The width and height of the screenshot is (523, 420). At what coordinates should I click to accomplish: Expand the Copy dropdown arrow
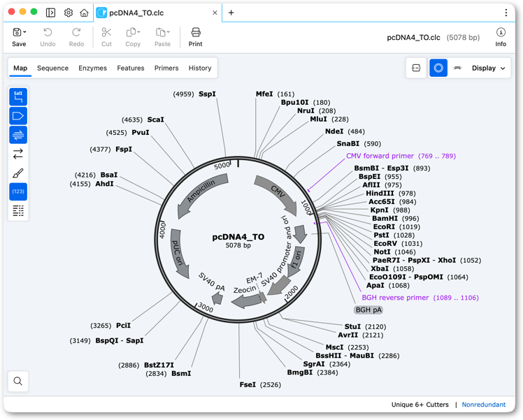click(138, 32)
